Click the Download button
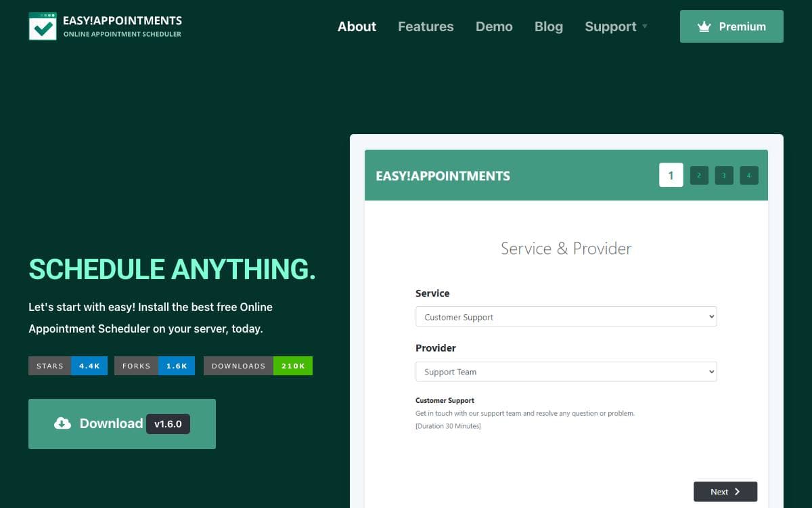 122,424
